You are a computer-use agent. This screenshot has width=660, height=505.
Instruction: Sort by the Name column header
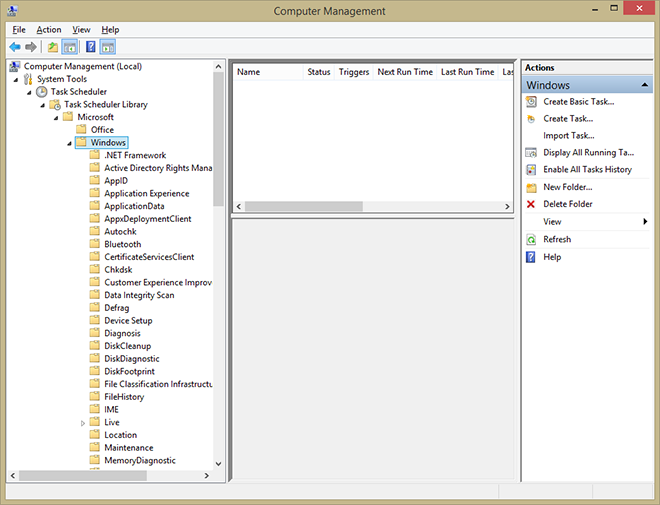pos(268,72)
